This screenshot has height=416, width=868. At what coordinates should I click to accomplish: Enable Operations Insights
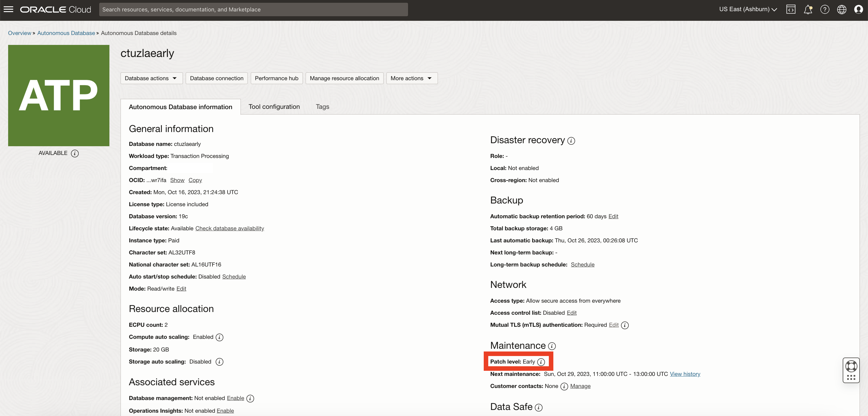[225, 411]
